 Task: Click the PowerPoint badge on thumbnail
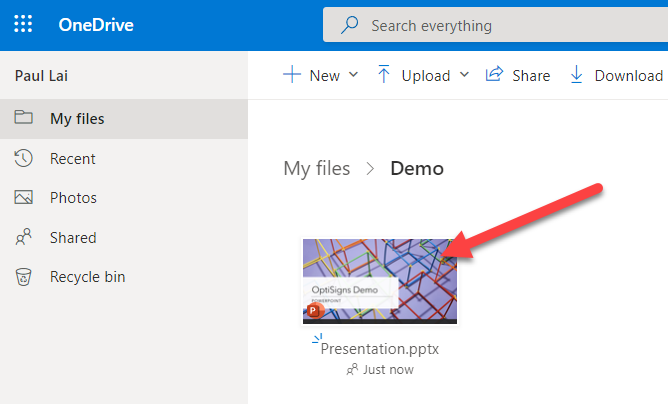pyautogui.click(x=314, y=310)
